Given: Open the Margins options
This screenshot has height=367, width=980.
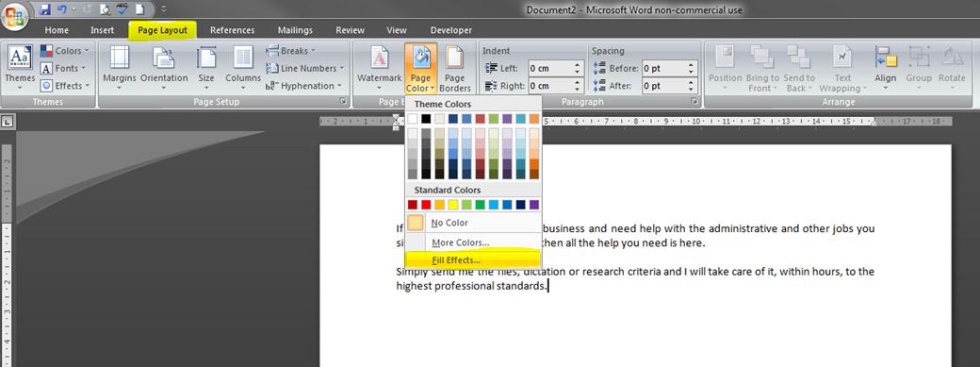Looking at the screenshot, I should point(120,67).
